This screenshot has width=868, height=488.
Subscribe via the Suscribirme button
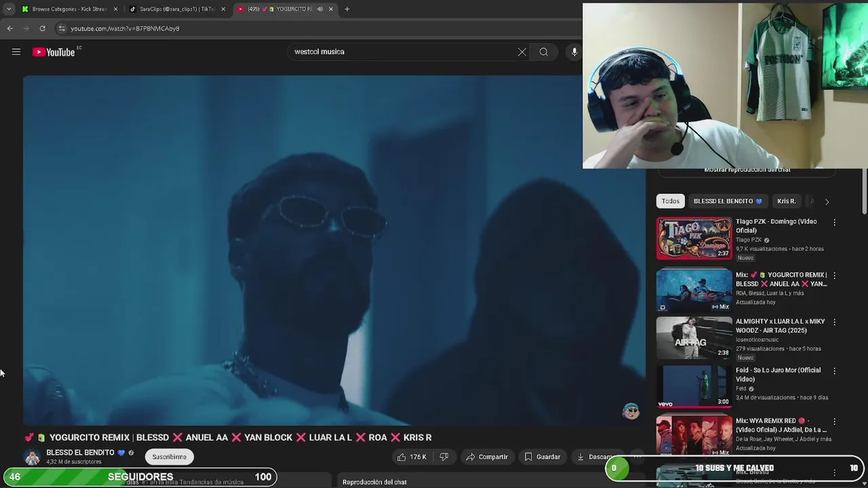(170, 457)
